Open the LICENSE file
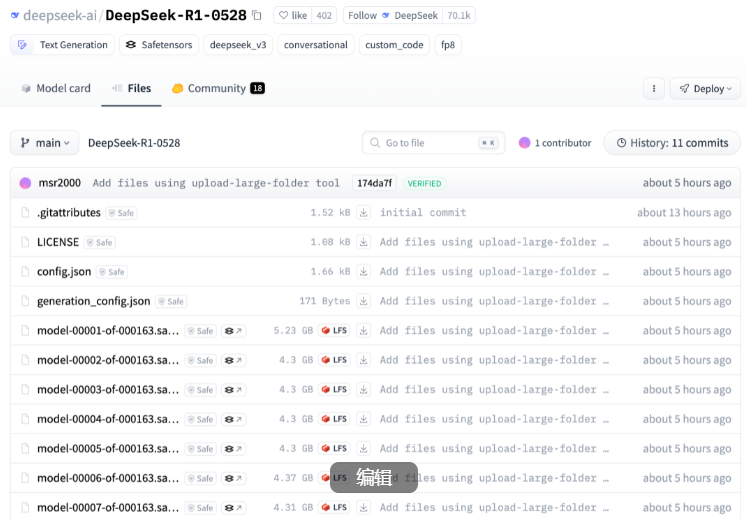Viewport: 746px width, 519px height. pos(58,242)
